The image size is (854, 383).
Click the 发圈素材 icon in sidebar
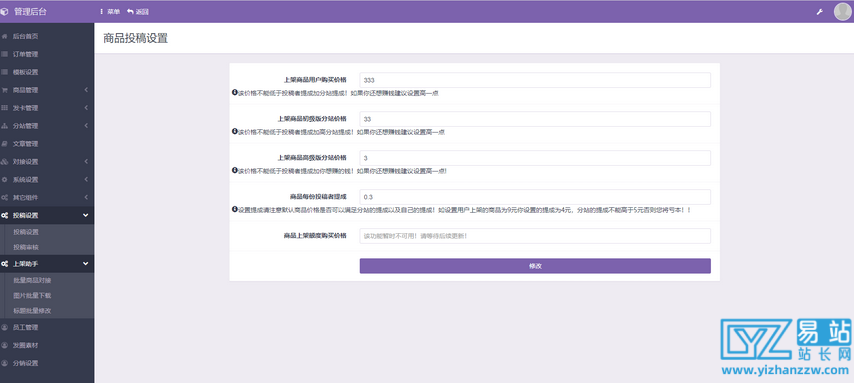point(4,345)
